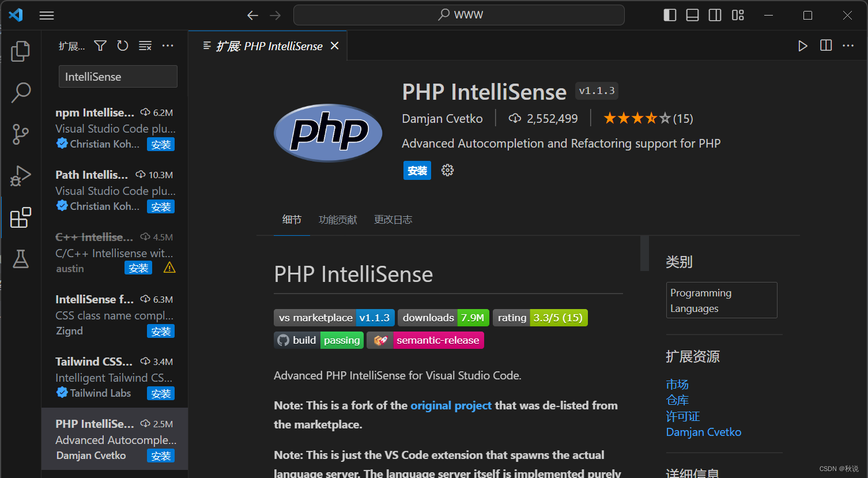
Task: Open editor more actions ellipsis
Action: tap(848, 46)
